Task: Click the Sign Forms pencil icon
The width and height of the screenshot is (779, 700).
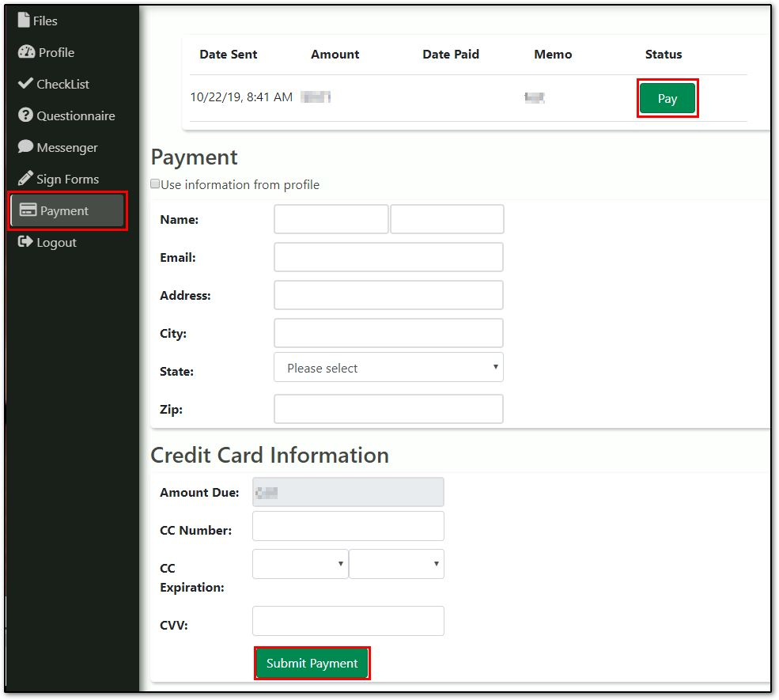Action: pos(25,179)
